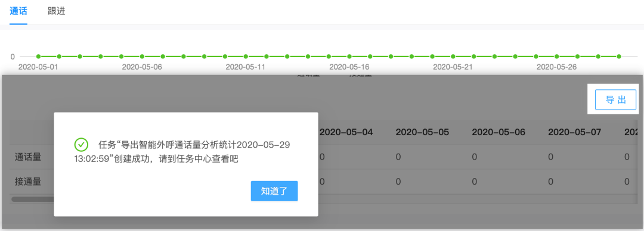Open the 跟进 tab
Image resolution: width=644 pixels, height=231 pixels.
pos(56,11)
